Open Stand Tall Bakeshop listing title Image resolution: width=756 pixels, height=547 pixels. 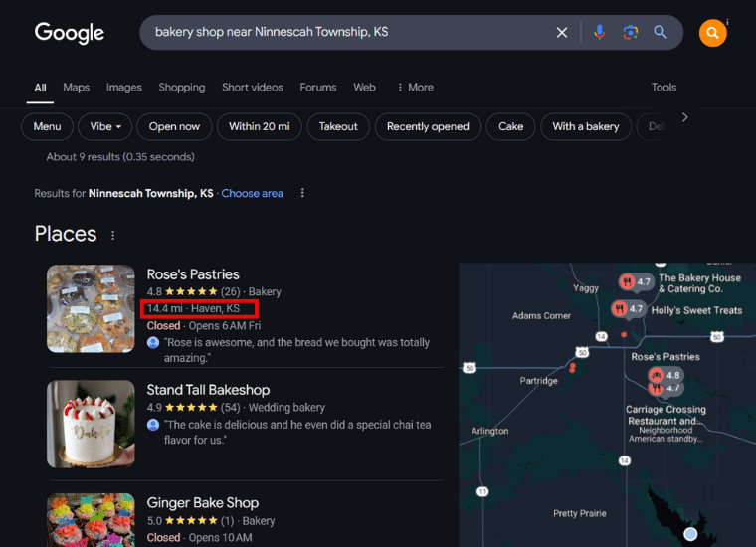click(208, 390)
